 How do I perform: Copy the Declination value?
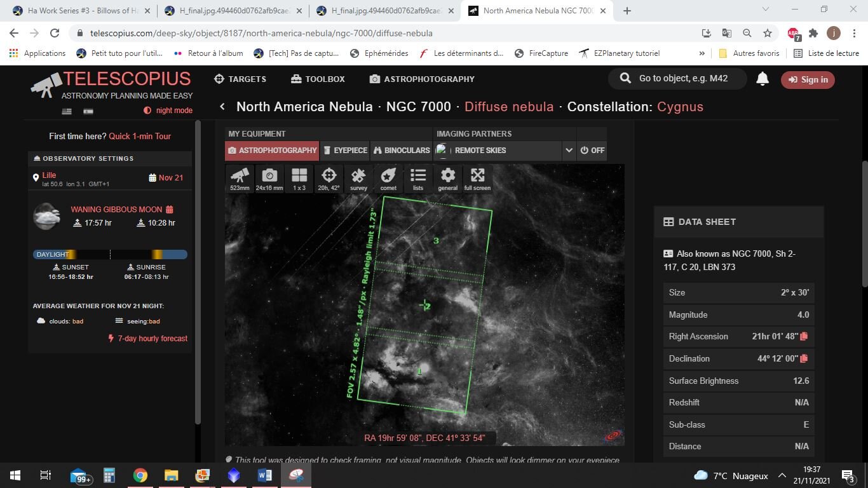coord(804,358)
